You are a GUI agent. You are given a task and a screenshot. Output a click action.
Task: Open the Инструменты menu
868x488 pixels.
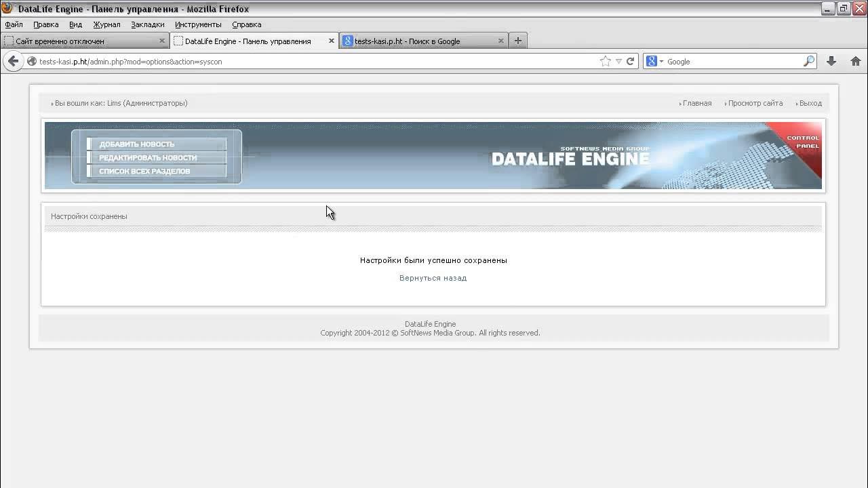tap(198, 24)
